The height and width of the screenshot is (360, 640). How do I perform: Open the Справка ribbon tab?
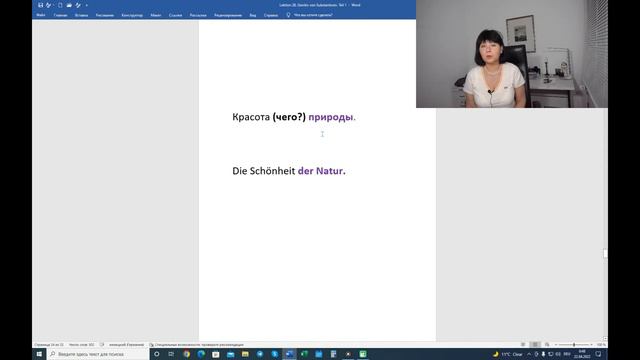click(271, 15)
